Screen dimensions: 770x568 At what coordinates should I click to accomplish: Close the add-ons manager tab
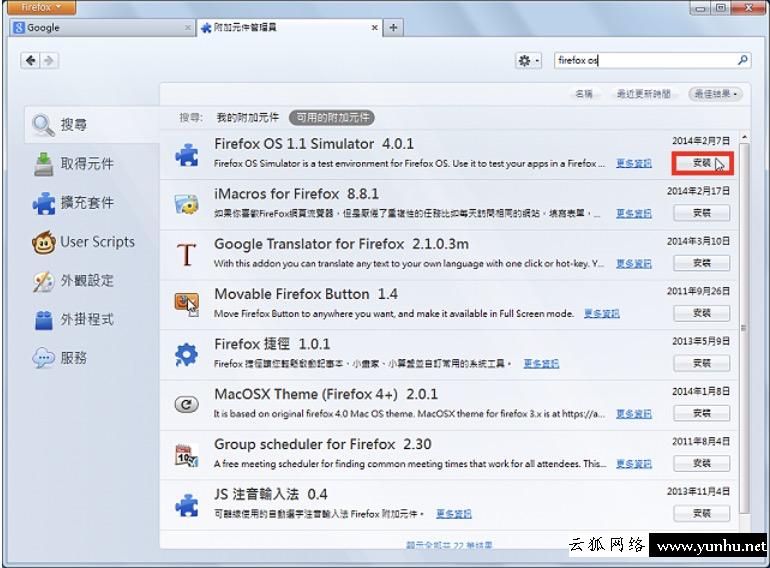(x=375, y=27)
